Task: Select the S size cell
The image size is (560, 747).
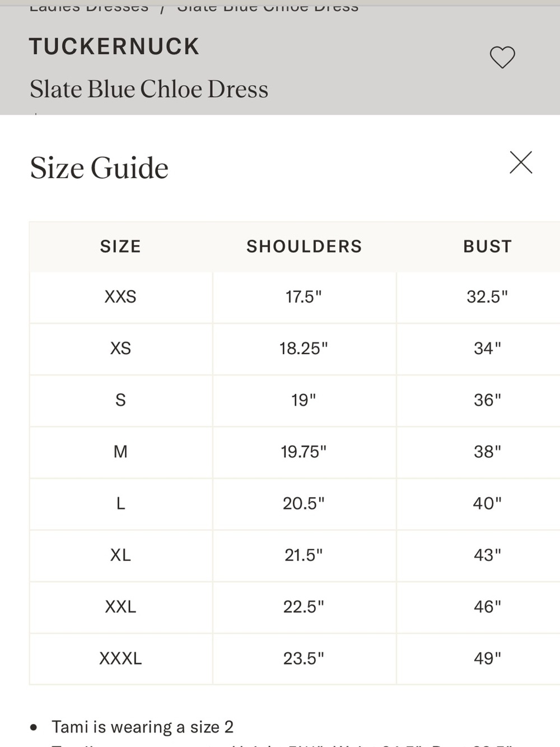Action: pos(120,400)
